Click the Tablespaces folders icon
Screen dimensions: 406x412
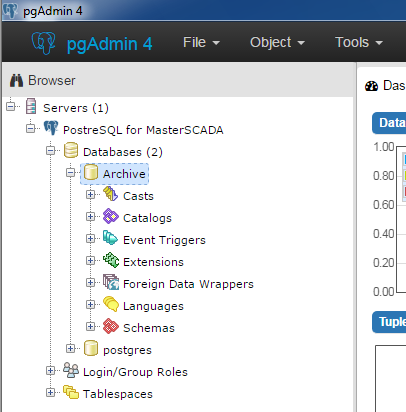click(x=71, y=392)
